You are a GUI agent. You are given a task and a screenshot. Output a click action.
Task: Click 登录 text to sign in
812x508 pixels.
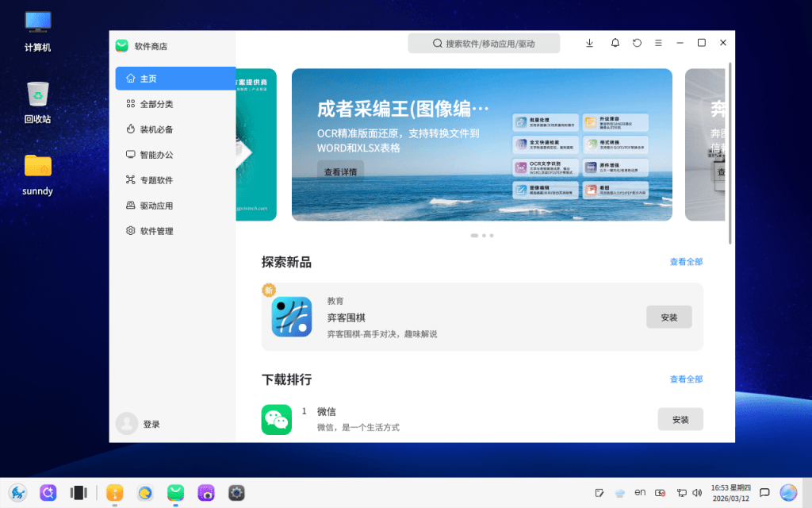(x=151, y=424)
